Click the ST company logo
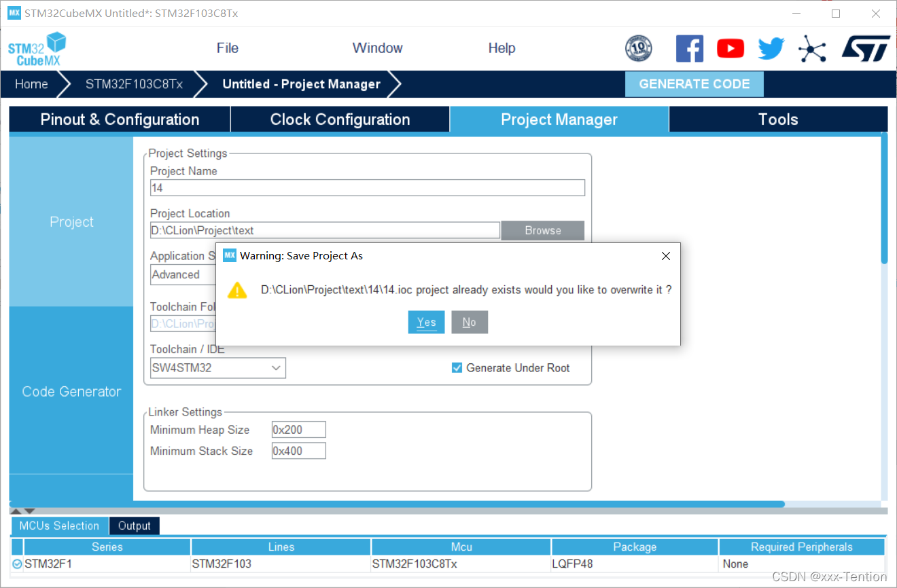Image resolution: width=897 pixels, height=588 pixels. coord(865,49)
